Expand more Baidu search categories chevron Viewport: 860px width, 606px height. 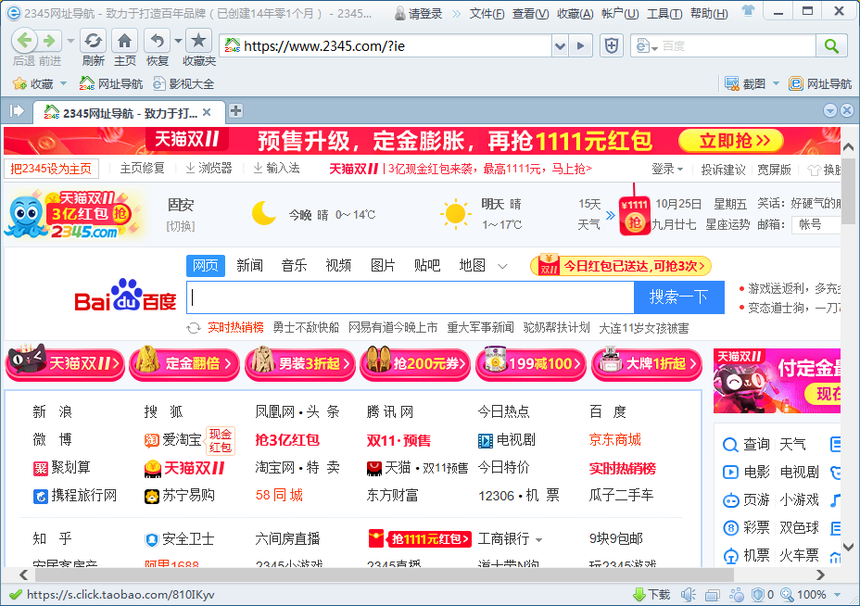tap(502, 267)
